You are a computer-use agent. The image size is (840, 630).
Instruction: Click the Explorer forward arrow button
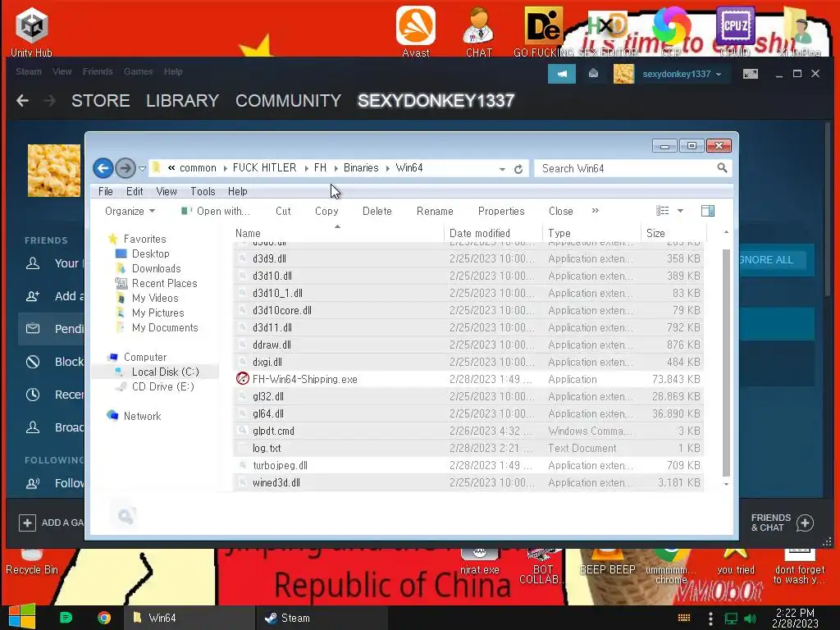(126, 168)
